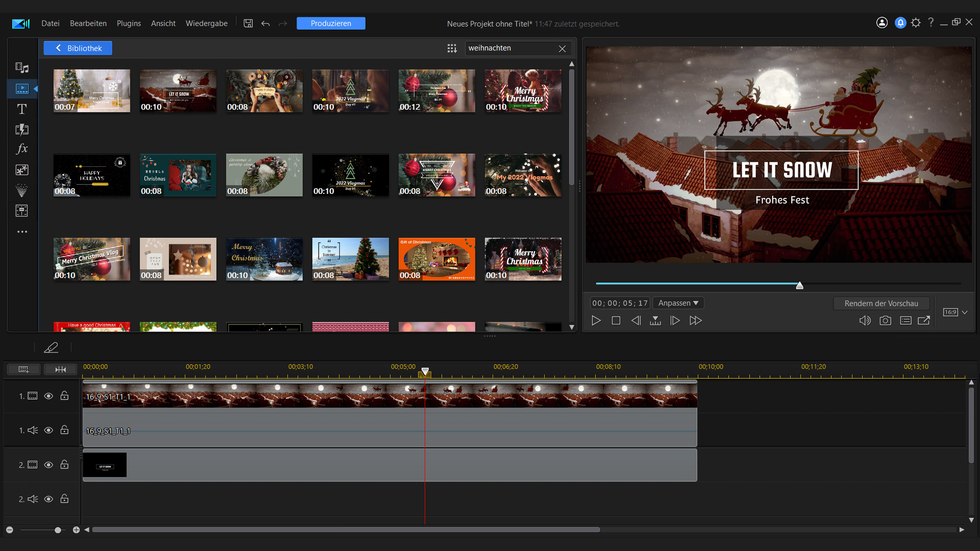
Task: Open the Anpassen zoom dropdown
Action: click(678, 303)
